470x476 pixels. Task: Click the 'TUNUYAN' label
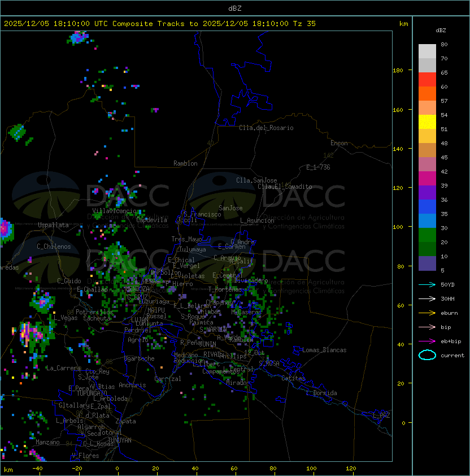tap(120, 440)
